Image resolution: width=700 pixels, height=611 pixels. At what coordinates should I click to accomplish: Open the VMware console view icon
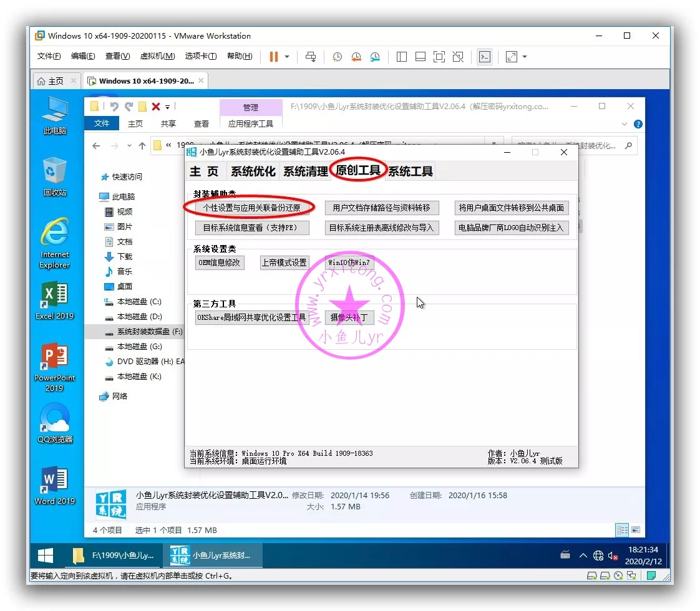coord(484,57)
